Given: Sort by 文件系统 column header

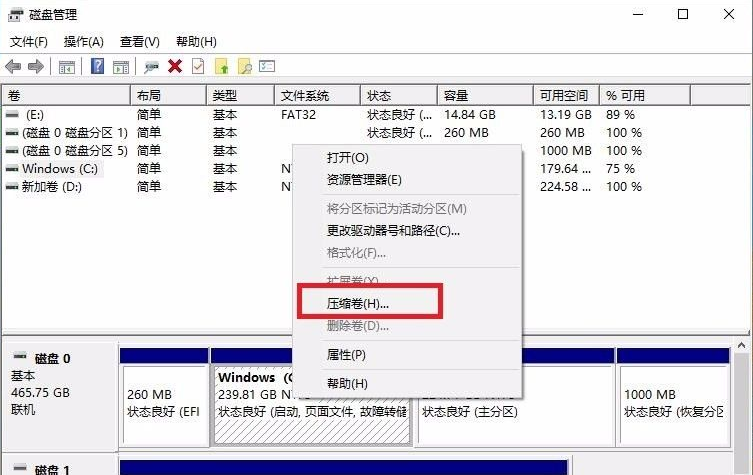Looking at the screenshot, I should click(305, 96).
